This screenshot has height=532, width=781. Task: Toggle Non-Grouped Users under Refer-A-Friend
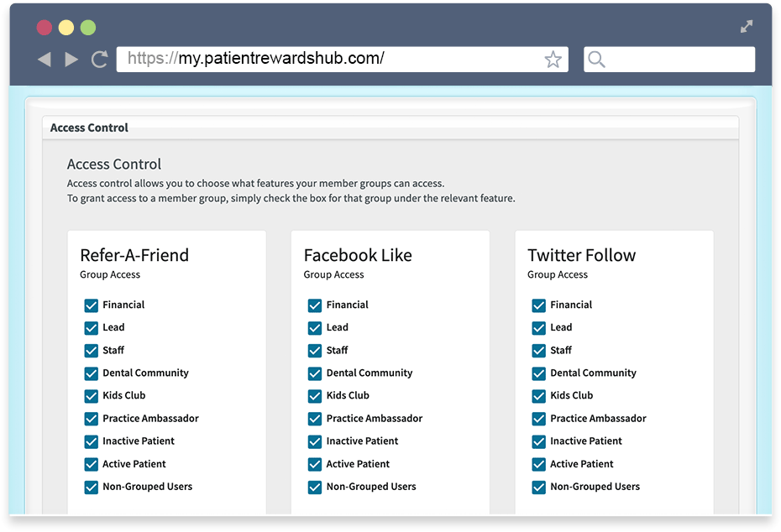tap(92, 488)
